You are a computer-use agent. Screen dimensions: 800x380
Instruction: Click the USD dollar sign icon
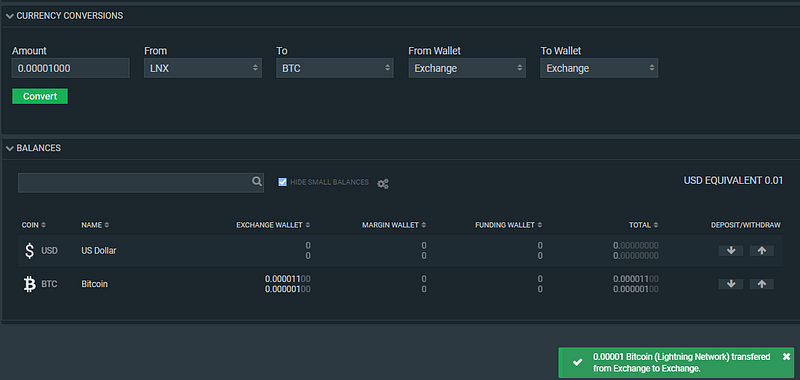coord(30,250)
